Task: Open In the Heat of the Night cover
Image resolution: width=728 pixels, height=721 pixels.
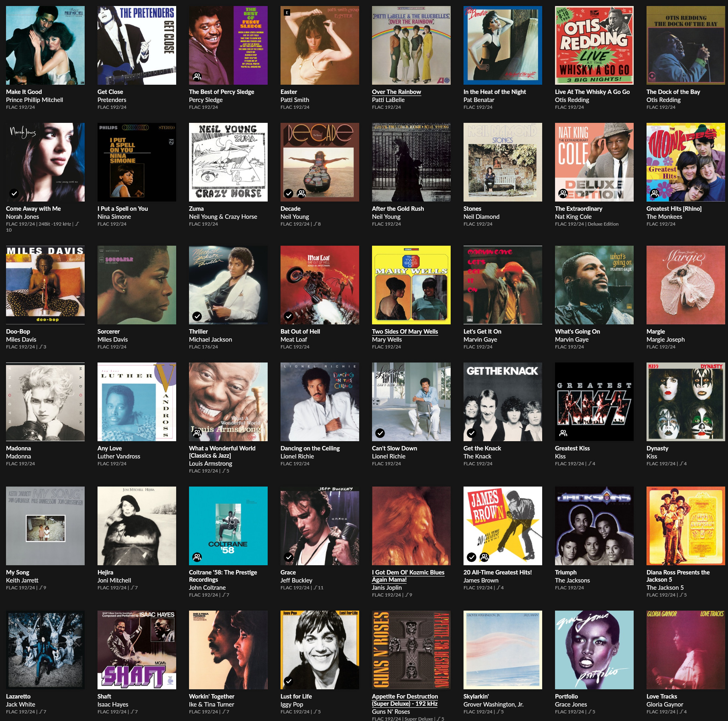Action: click(503, 45)
